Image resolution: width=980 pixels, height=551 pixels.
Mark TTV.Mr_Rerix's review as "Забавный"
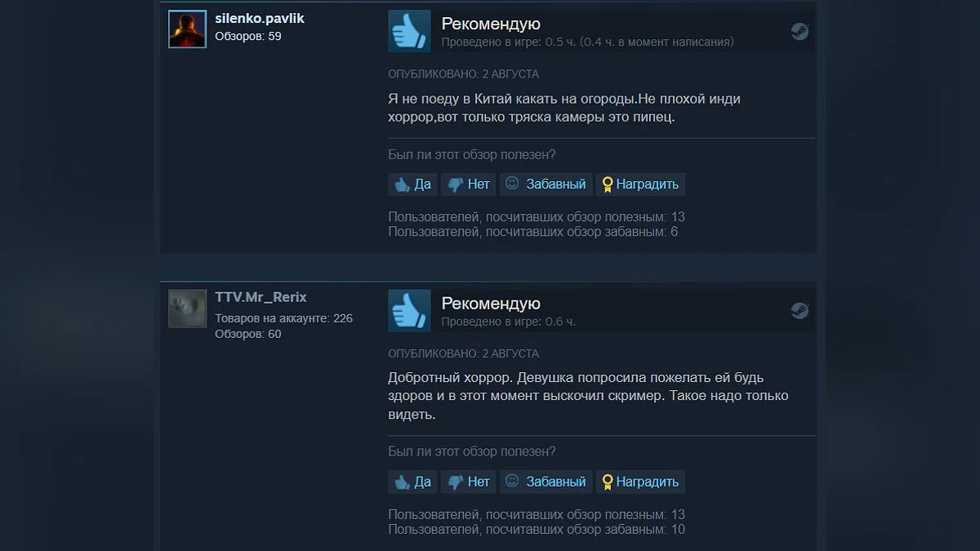pyautogui.click(x=546, y=482)
